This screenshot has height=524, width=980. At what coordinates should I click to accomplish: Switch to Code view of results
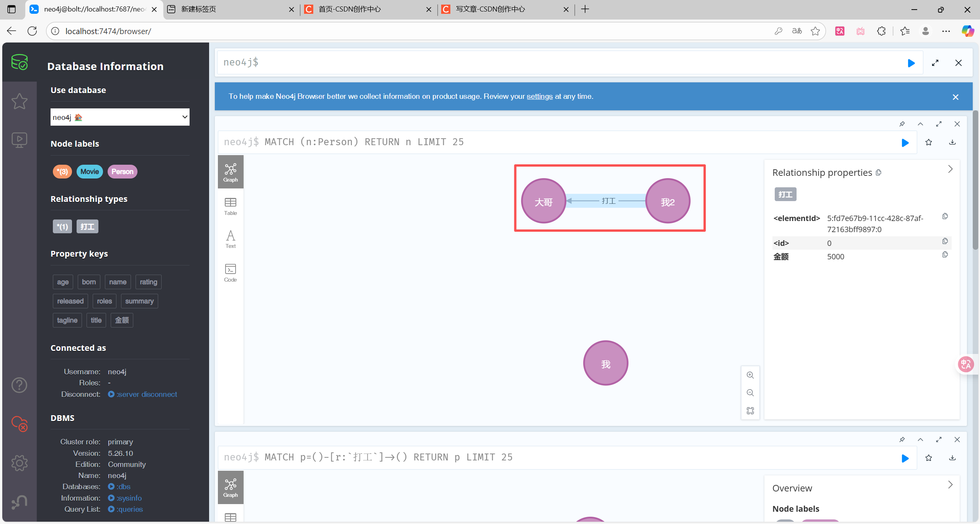click(230, 272)
